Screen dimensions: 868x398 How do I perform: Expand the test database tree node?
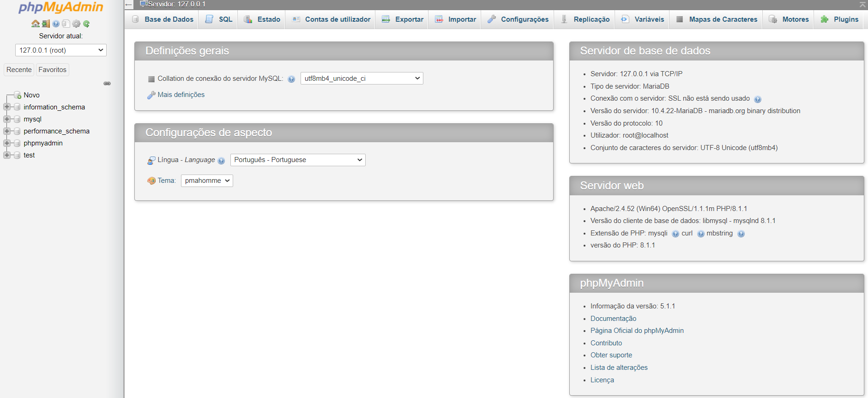pos(7,155)
